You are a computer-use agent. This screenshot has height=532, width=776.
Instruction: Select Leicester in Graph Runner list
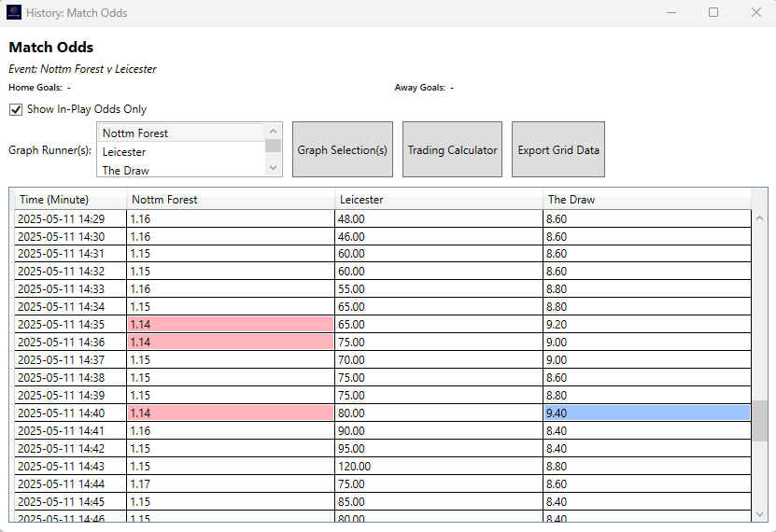181,152
